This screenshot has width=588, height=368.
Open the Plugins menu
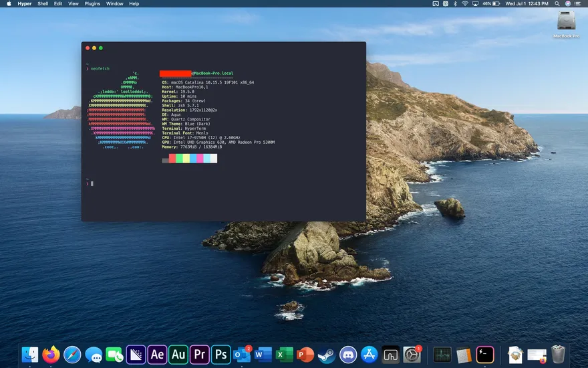coord(92,4)
